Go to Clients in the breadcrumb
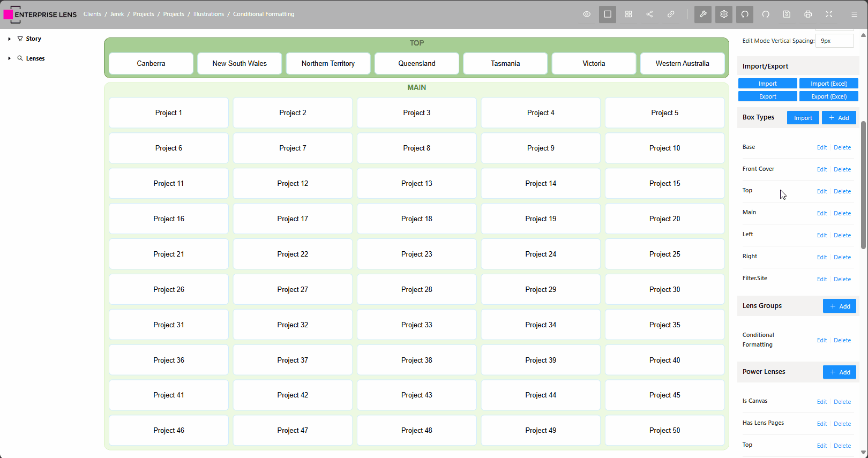This screenshot has height=458, width=868. pos(92,14)
